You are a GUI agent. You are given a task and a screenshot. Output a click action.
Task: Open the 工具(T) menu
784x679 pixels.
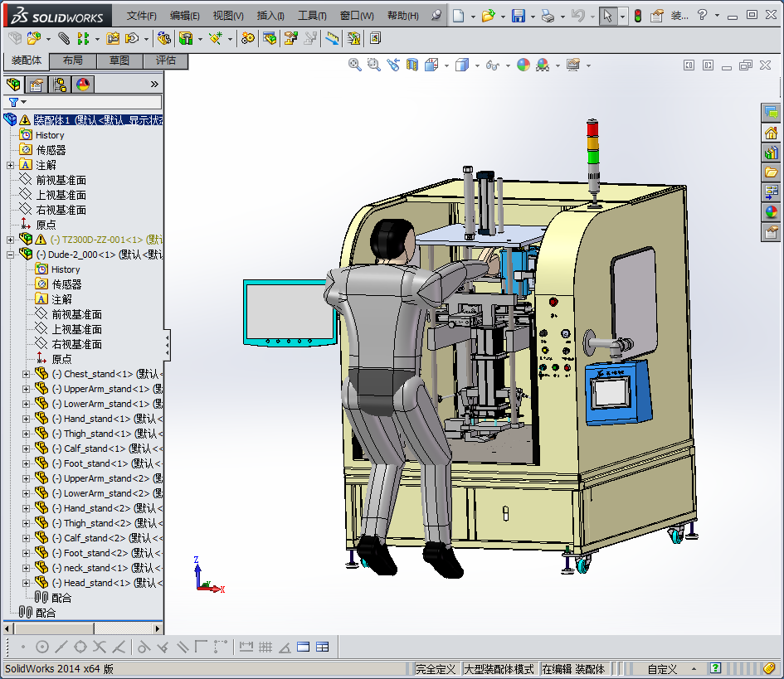(312, 16)
